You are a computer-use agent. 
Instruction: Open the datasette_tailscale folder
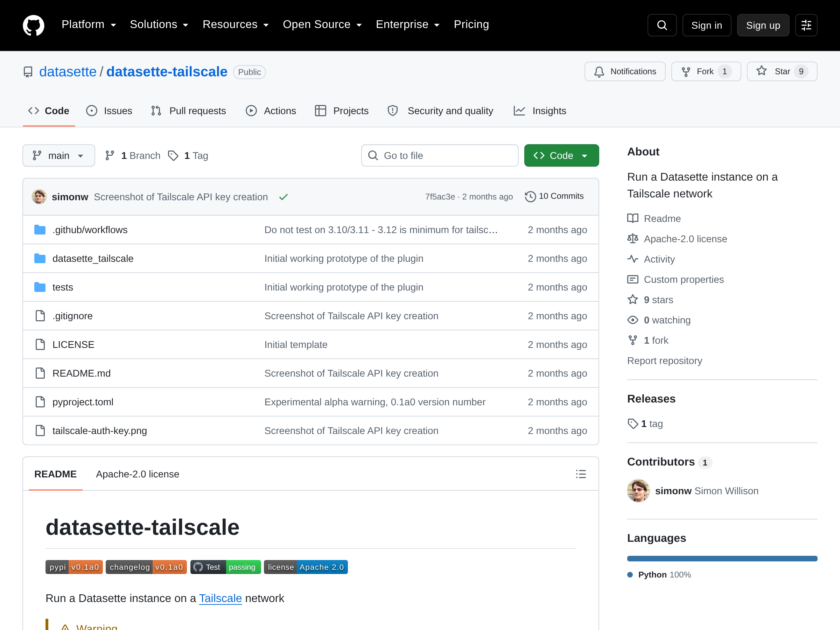click(x=93, y=259)
